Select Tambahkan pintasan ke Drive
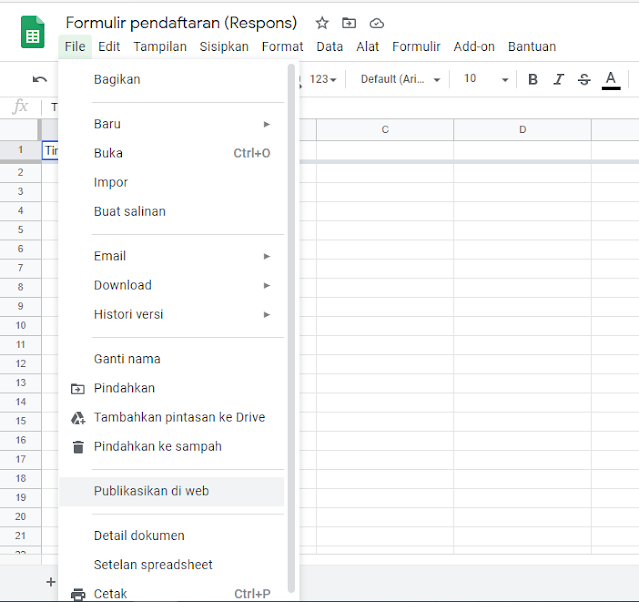The height and width of the screenshot is (602, 639). 179,417
